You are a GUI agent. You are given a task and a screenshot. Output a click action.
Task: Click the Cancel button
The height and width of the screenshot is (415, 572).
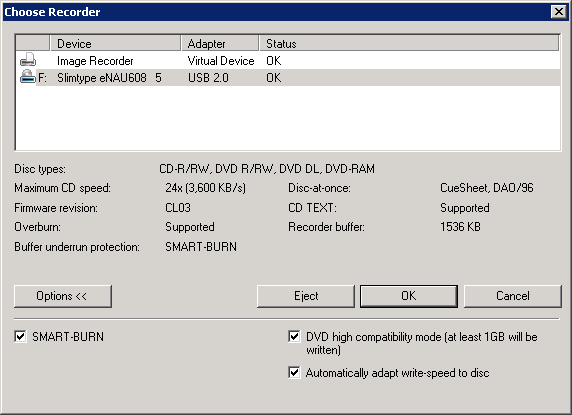513,296
